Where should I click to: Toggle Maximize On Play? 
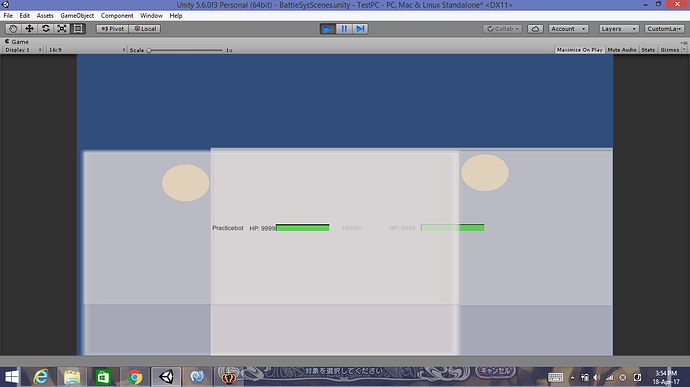[580, 50]
